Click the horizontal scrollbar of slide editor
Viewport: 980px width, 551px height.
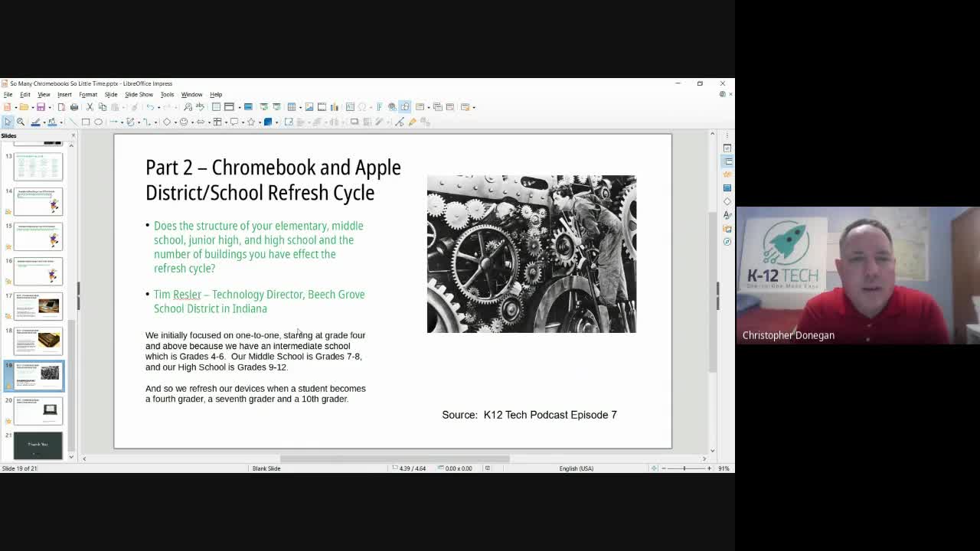394,459
